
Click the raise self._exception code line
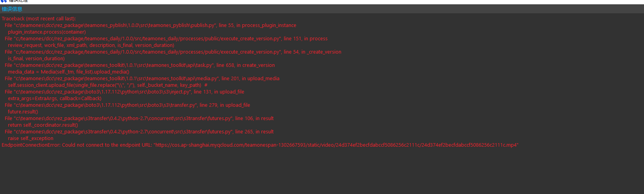pyautogui.click(x=31, y=138)
